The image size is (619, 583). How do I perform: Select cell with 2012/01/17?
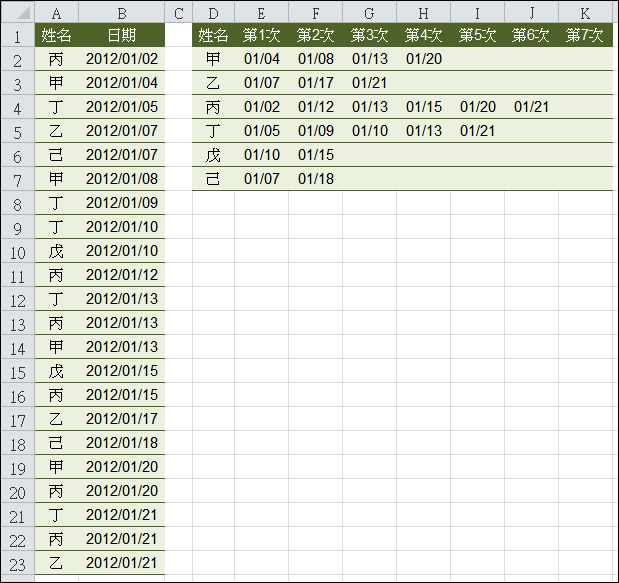pos(122,419)
